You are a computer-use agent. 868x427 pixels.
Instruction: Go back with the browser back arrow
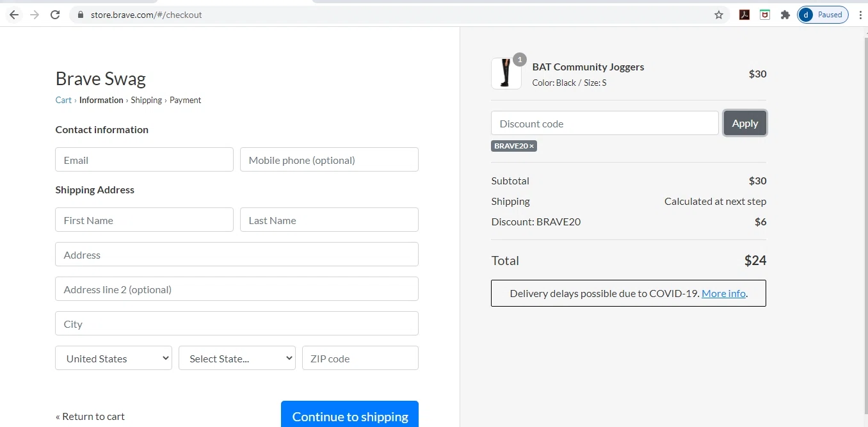point(14,15)
